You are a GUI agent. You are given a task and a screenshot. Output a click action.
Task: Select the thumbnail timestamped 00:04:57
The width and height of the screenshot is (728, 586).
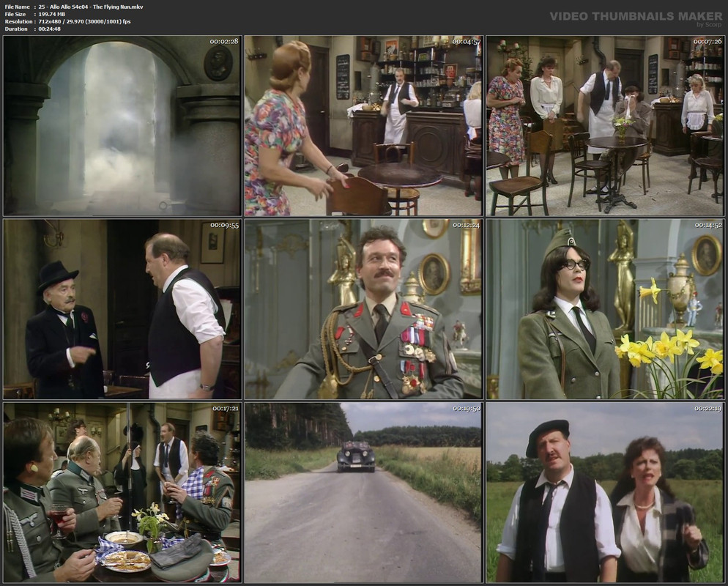click(x=363, y=126)
